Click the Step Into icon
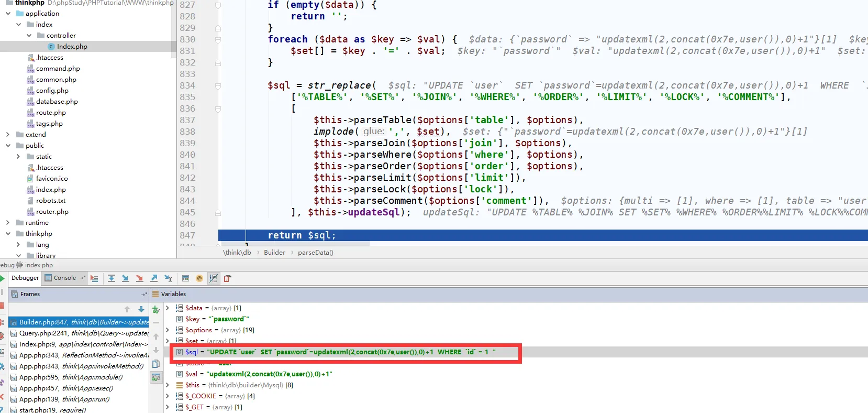Screen dimensions: 868x413 (x=126, y=278)
